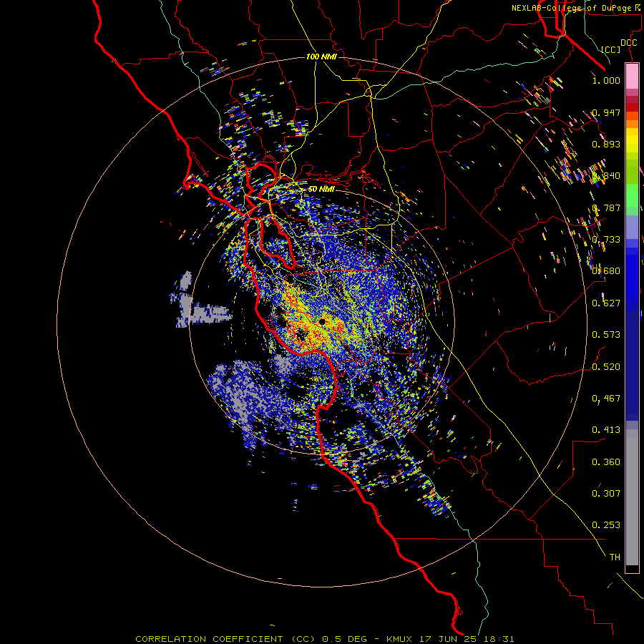Screen dimensions: 644x644
Task: Click the TH threshold label
Action: (615, 557)
